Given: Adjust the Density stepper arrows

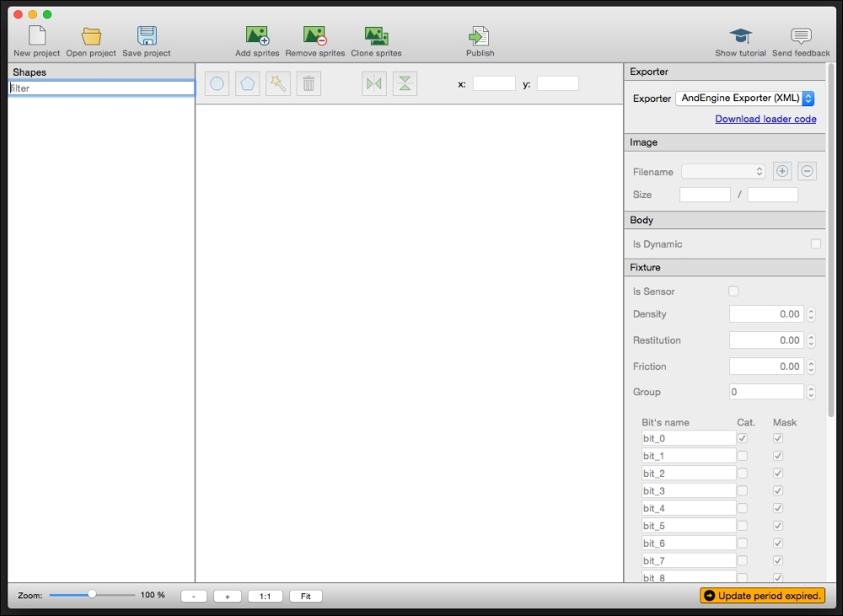Looking at the screenshot, I should tap(811, 314).
